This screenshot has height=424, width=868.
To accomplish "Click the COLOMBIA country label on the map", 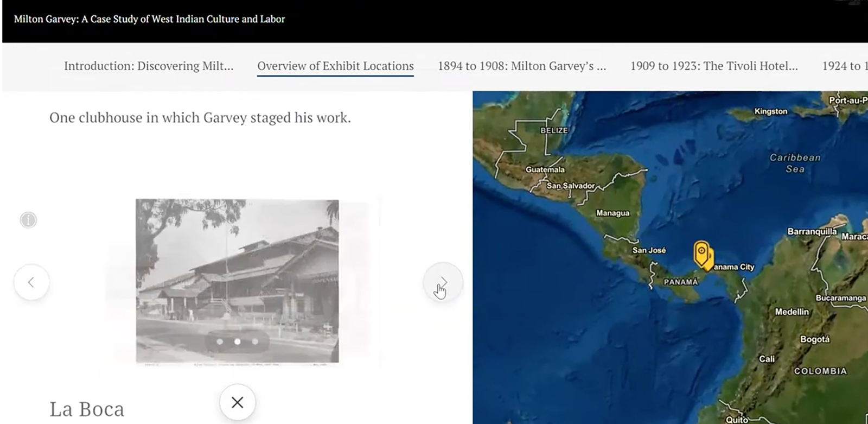I will click(820, 371).
